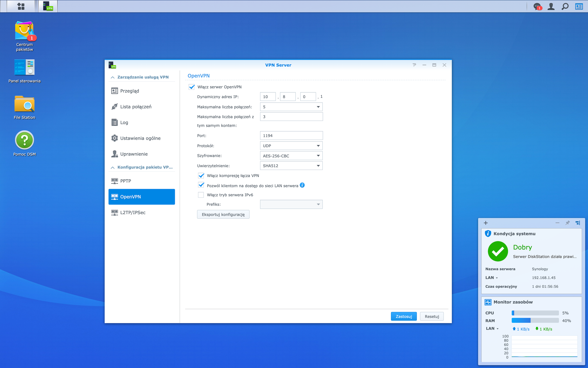588x368 pixels.
Task: Click the notifications chat bubble icon
Action: point(537,6)
